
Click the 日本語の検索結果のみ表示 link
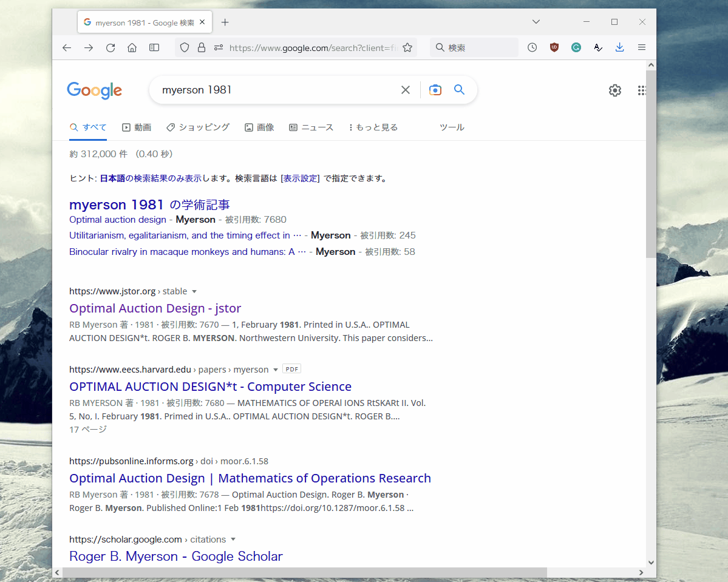pos(151,178)
